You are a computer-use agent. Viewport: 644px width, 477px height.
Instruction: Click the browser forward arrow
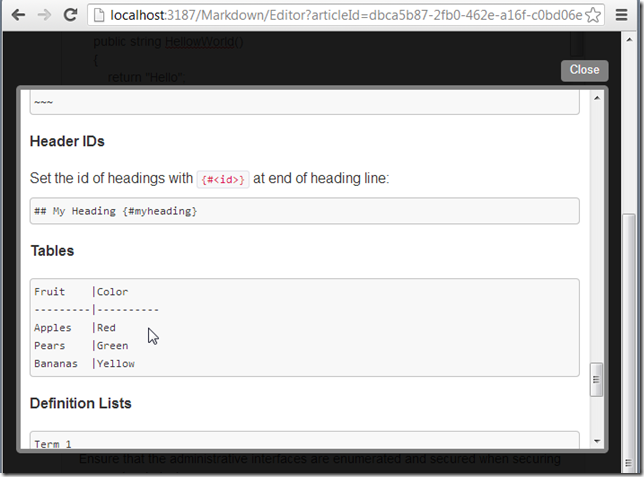pyautogui.click(x=43, y=15)
